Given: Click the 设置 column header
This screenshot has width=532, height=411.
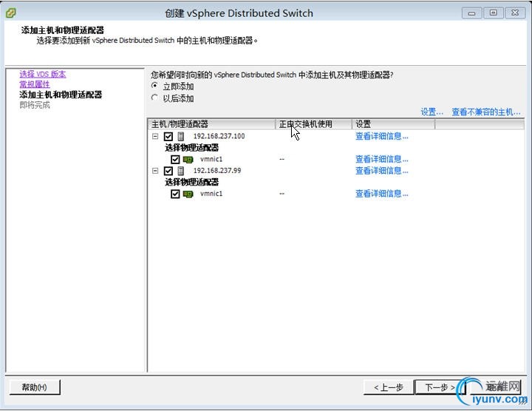Looking at the screenshot, I should (x=393, y=124).
